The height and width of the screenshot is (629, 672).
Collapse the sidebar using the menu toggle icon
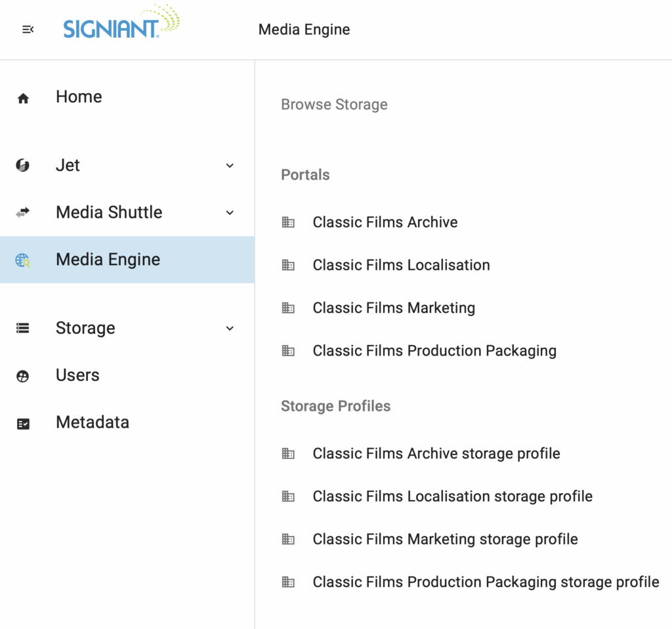pos(28,30)
